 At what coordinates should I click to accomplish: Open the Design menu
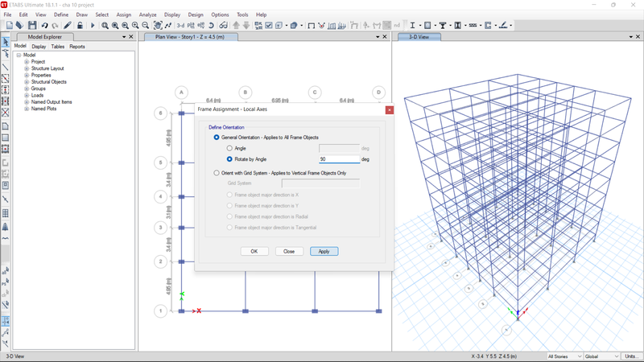(196, 14)
